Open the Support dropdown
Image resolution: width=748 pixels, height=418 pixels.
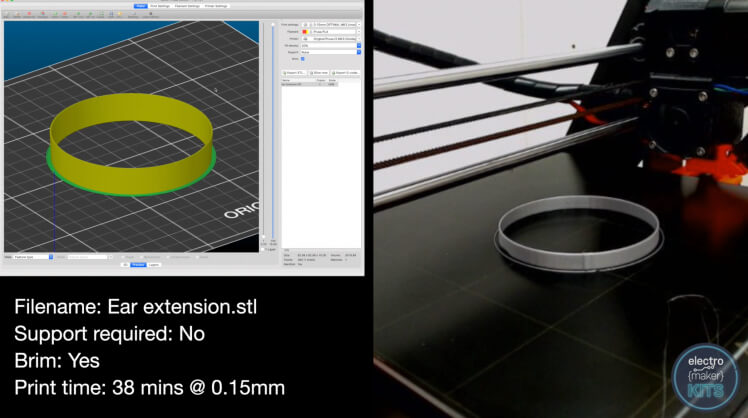[331, 52]
